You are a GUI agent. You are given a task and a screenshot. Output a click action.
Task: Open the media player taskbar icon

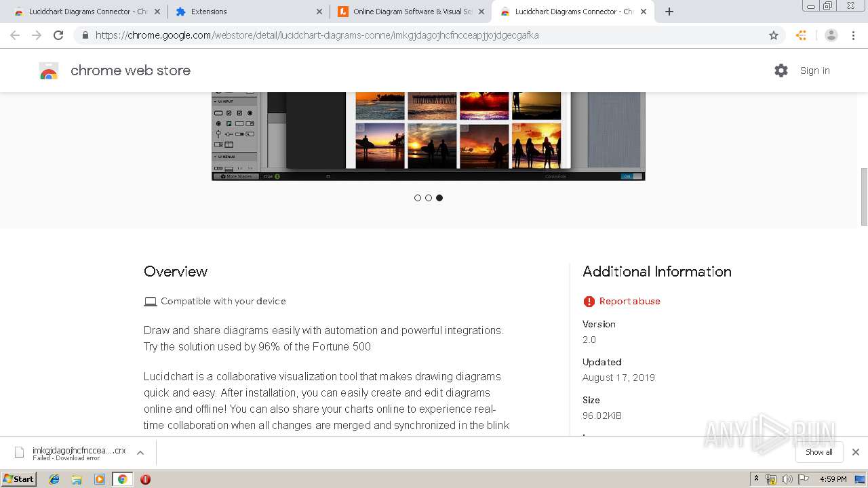(x=100, y=479)
